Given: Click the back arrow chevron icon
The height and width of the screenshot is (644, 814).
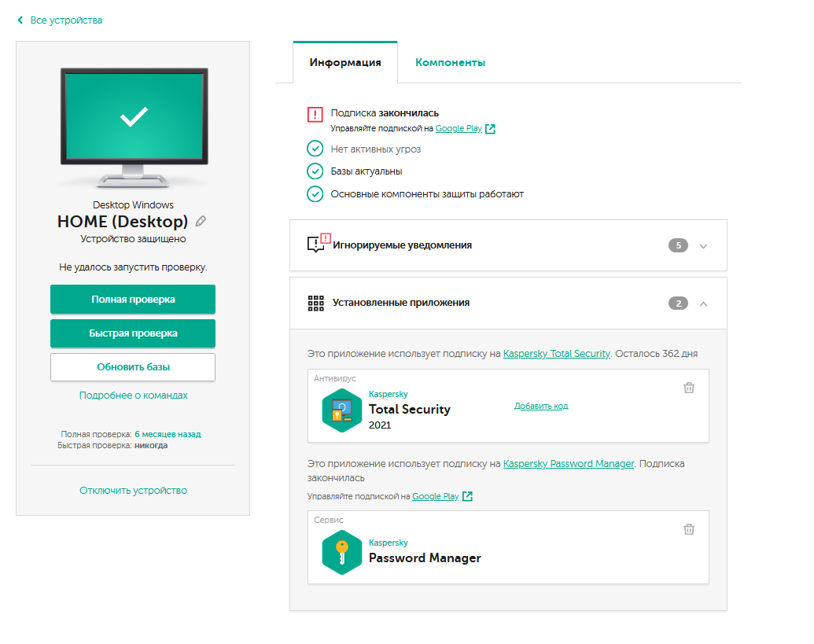Looking at the screenshot, I should click(x=20, y=20).
